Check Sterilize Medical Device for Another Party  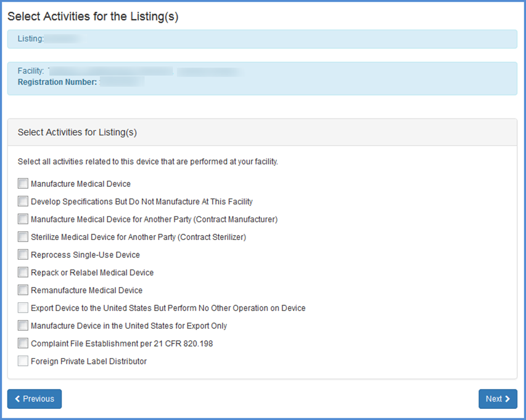click(23, 237)
